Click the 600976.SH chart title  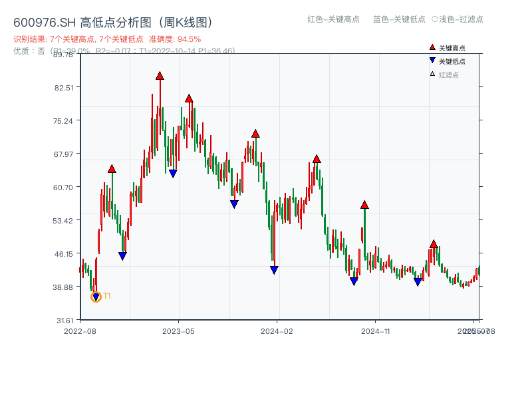point(113,21)
